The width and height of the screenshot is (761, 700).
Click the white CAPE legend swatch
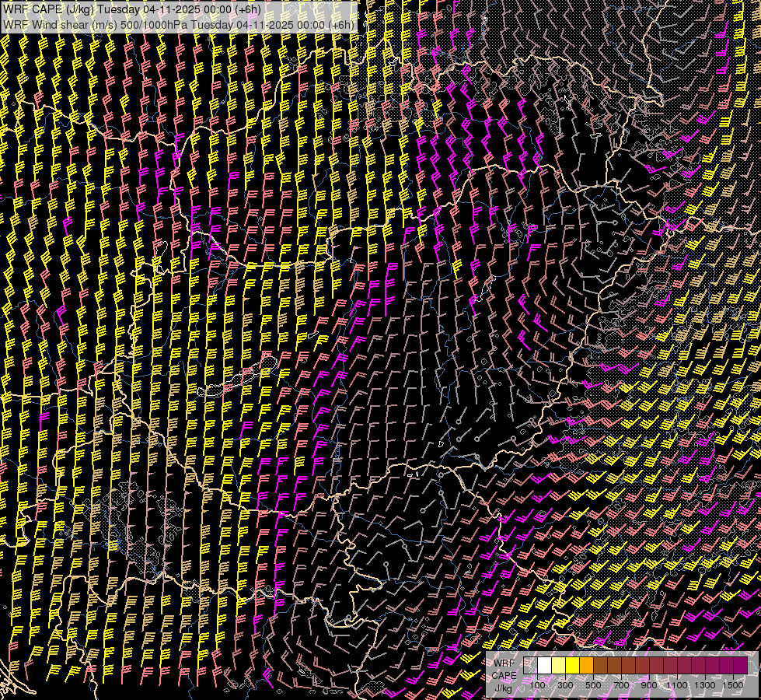[x=545, y=666]
